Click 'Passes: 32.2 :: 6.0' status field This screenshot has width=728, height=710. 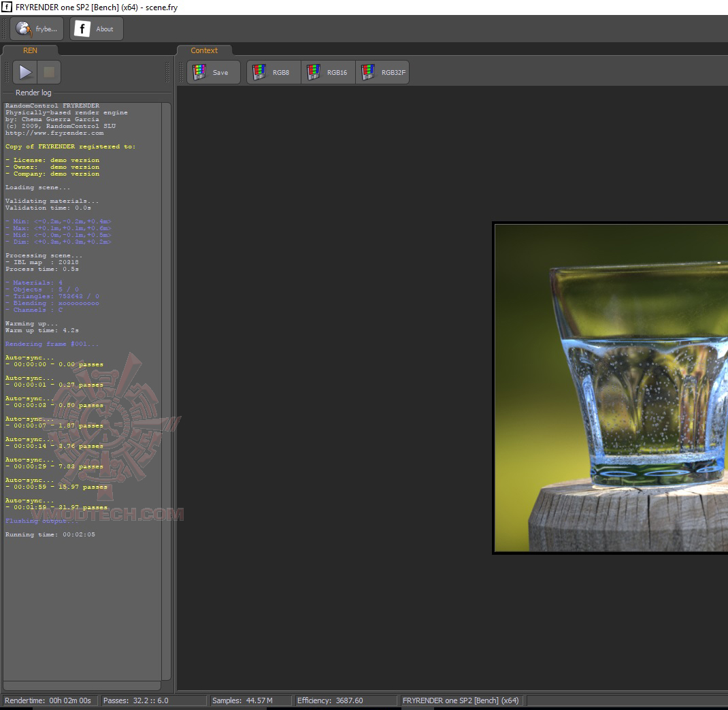(x=154, y=700)
